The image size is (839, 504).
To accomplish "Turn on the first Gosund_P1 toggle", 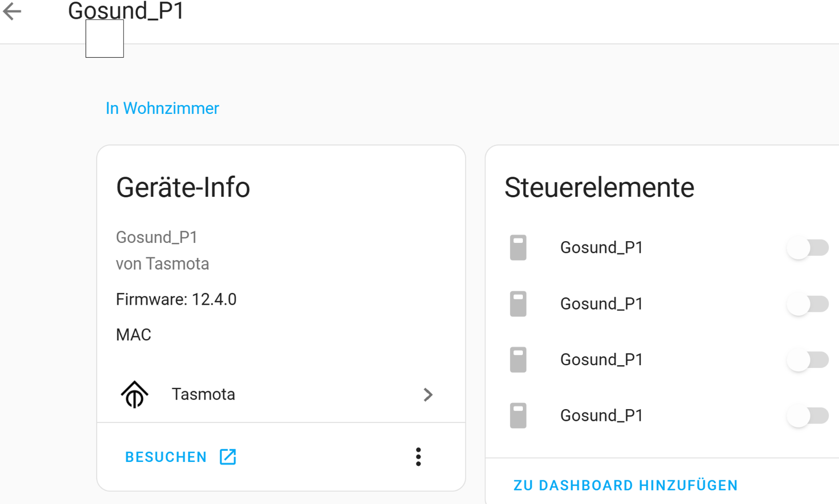I will pos(808,248).
